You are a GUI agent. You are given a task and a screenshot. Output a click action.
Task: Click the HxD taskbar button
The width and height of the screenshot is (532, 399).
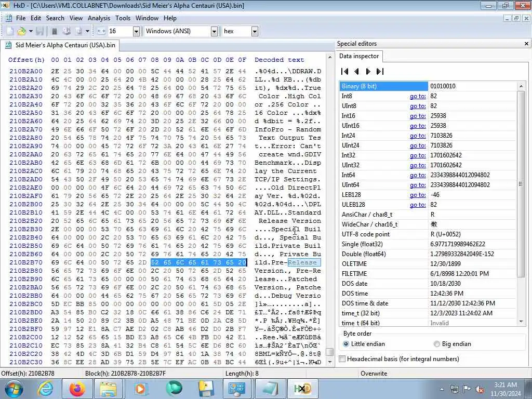303,389
